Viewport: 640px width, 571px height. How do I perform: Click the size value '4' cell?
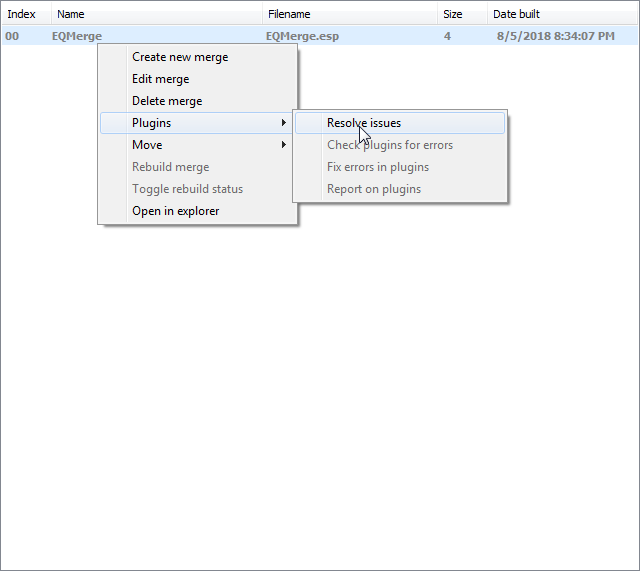447,36
